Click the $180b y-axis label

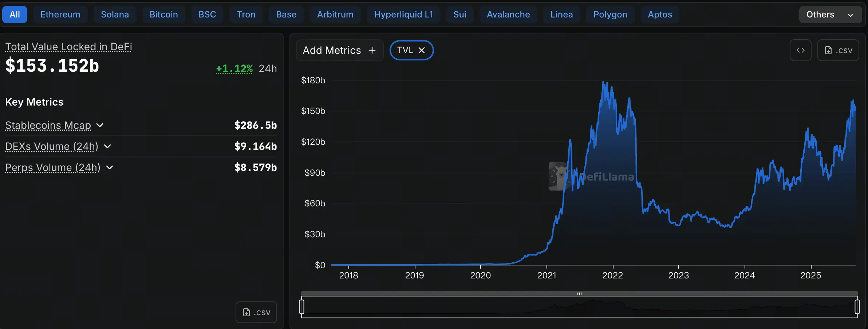click(x=313, y=80)
